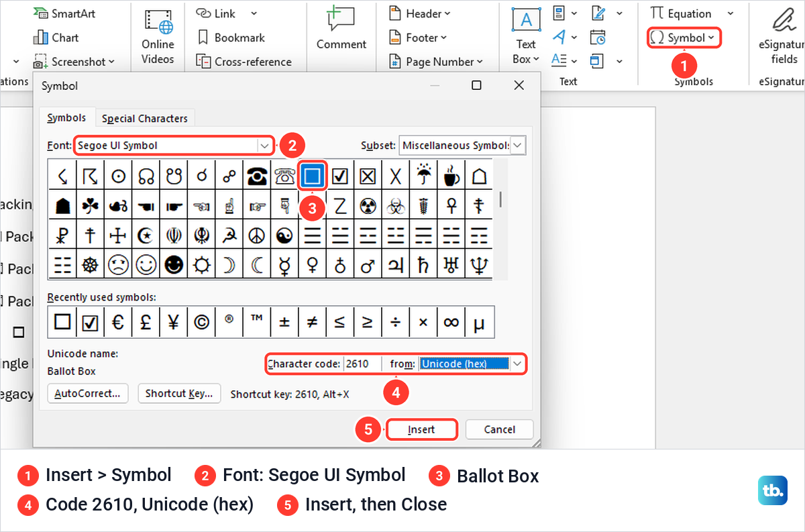
Task: Select the ballot box with X symbol
Action: click(368, 176)
